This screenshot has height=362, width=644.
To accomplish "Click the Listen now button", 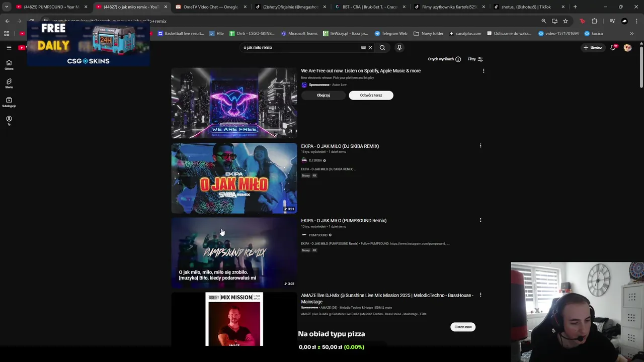I will tap(463, 327).
